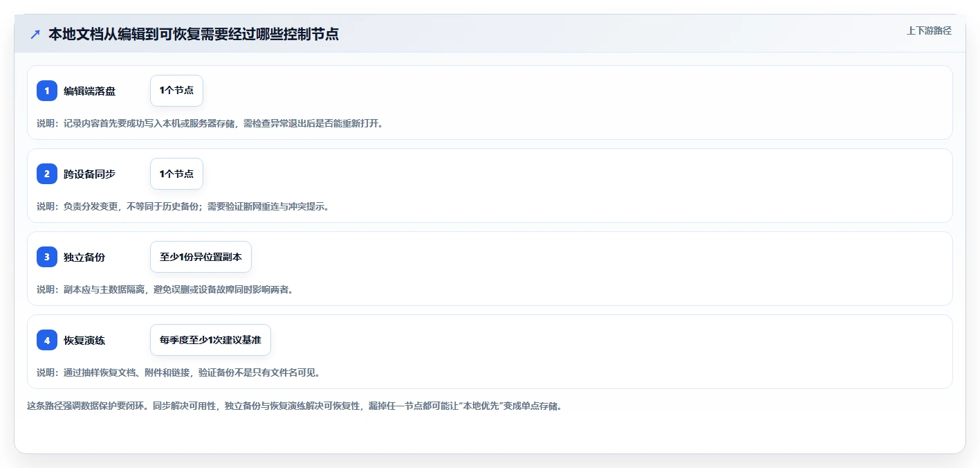The width and height of the screenshot is (980, 468).
Task: Click the description under 编辑端落盘
Action: tap(210, 123)
